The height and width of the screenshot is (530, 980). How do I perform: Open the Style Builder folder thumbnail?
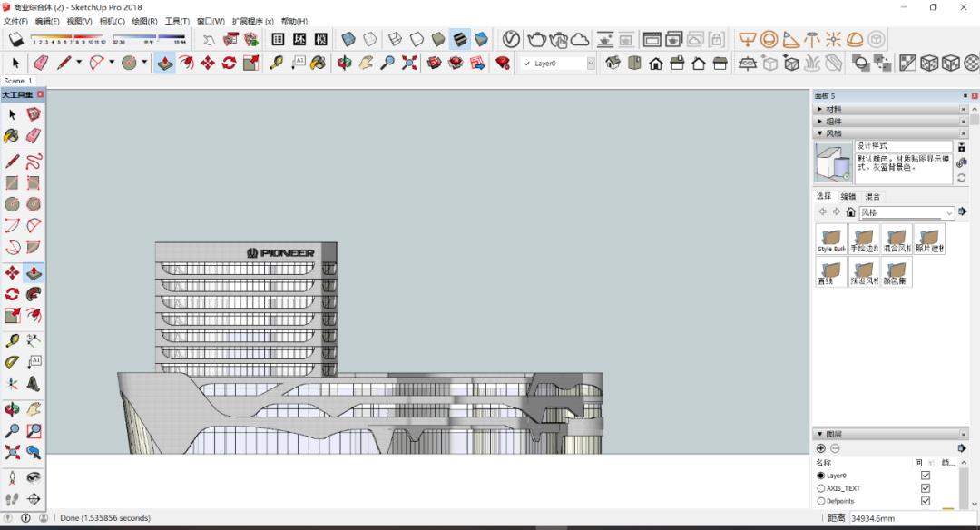coord(831,239)
